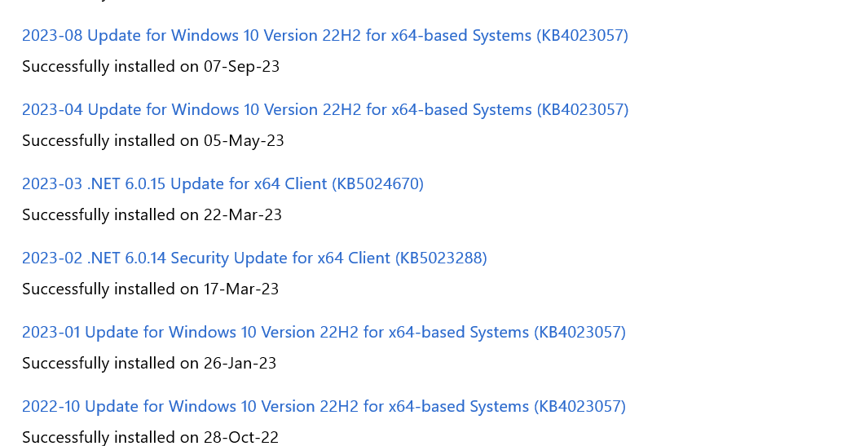
Task: Click the 22-Mar-23 install date
Action: (243, 215)
